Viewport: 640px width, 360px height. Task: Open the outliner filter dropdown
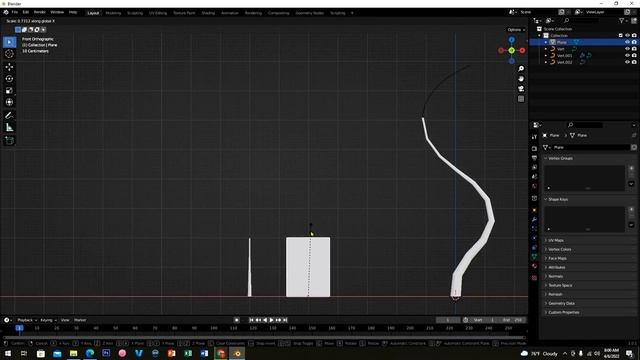623,20
